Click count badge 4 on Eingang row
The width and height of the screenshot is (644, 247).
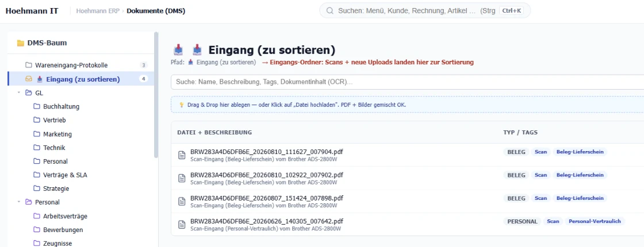pyautogui.click(x=143, y=79)
